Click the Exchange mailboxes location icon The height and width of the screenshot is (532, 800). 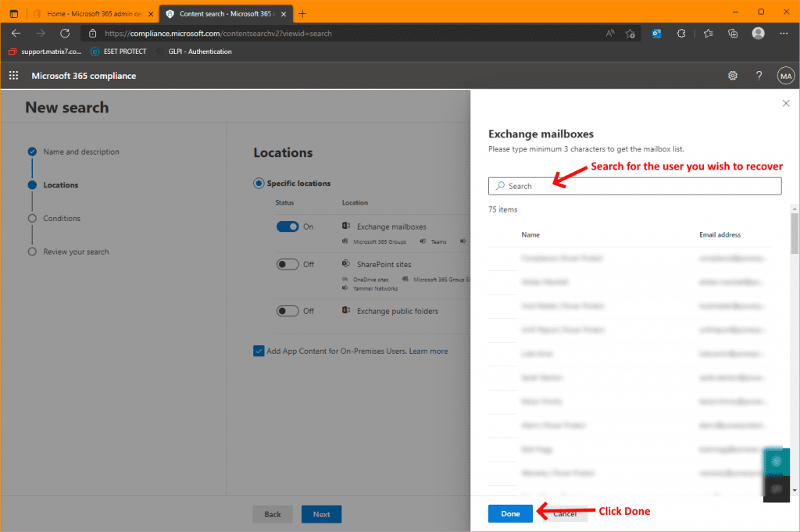pyautogui.click(x=346, y=226)
